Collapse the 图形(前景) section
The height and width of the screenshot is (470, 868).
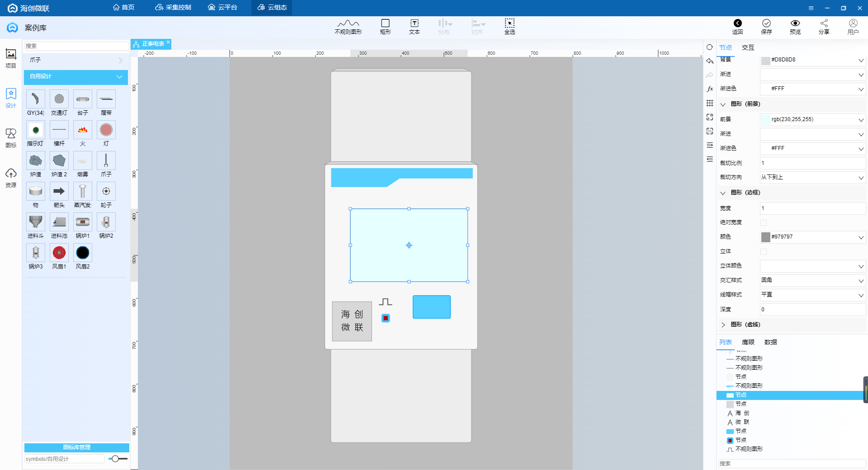click(x=723, y=104)
